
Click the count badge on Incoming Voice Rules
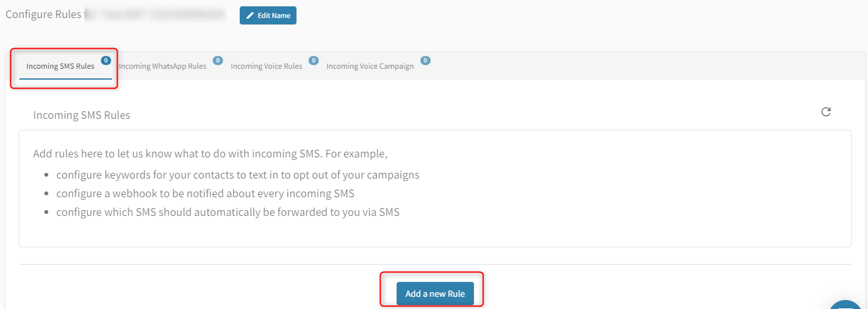coord(314,60)
